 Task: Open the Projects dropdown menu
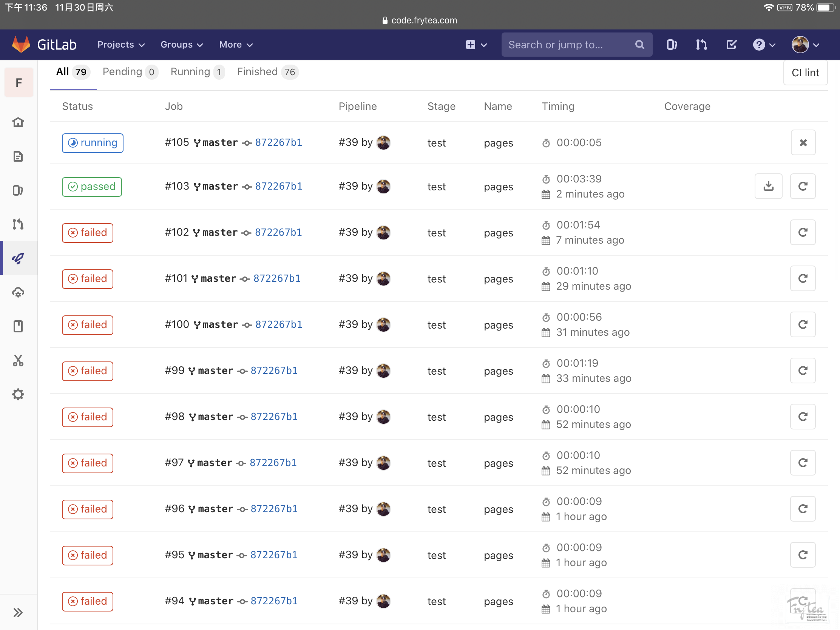pos(121,45)
